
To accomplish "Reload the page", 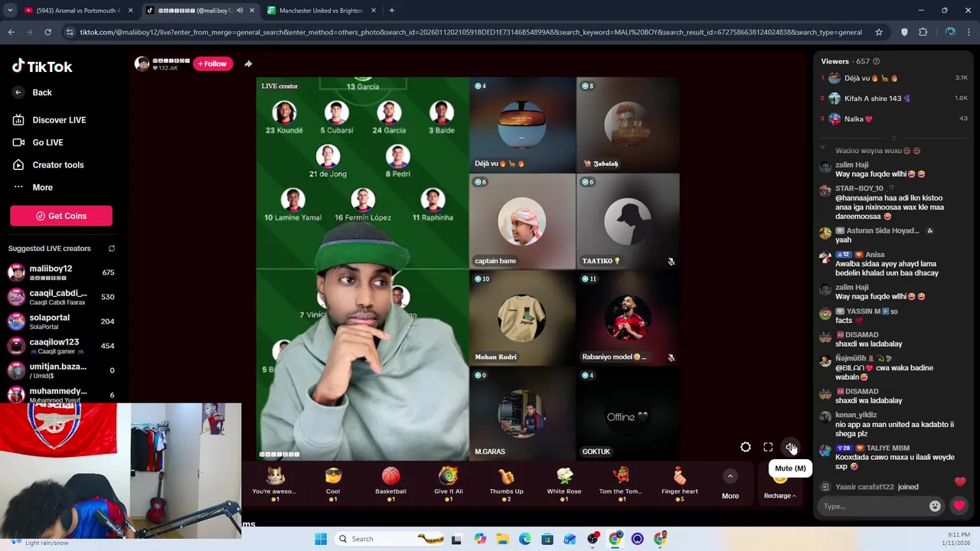I will pyautogui.click(x=47, y=32).
